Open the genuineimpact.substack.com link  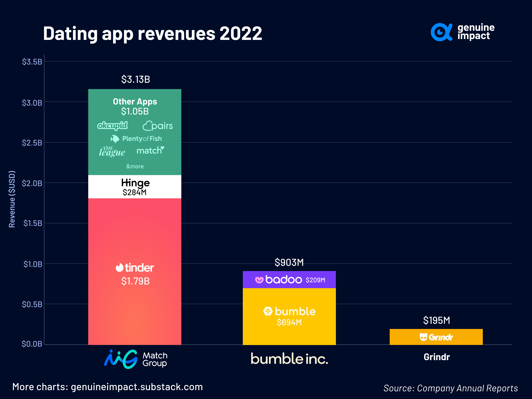(137, 387)
